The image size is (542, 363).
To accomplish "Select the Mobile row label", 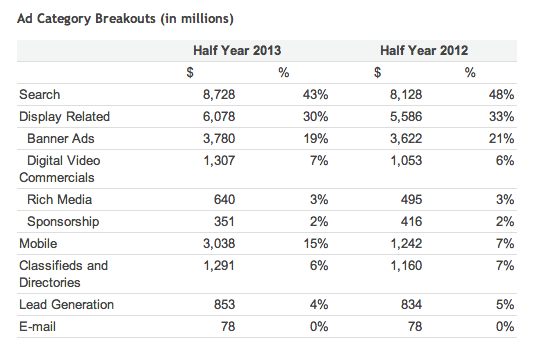I will coord(38,243).
